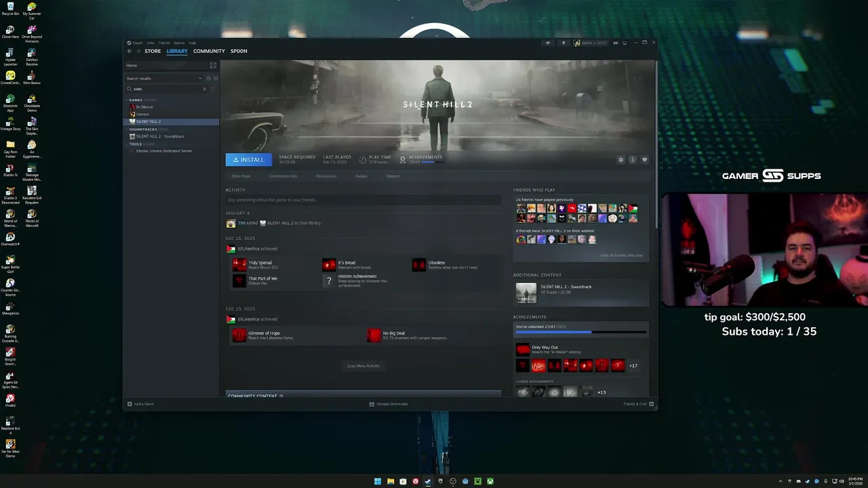The width and height of the screenshot is (868, 488).
Task: Click the achievements unlocked progress bar
Action: pos(581,332)
